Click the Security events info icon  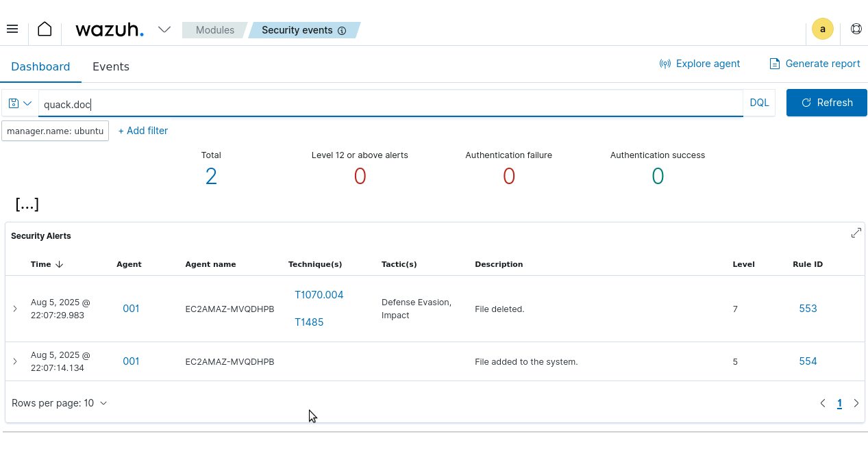click(x=342, y=31)
